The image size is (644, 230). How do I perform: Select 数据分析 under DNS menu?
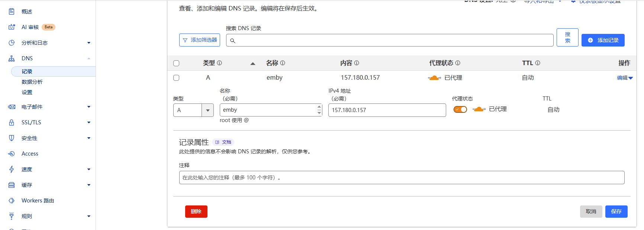32,82
